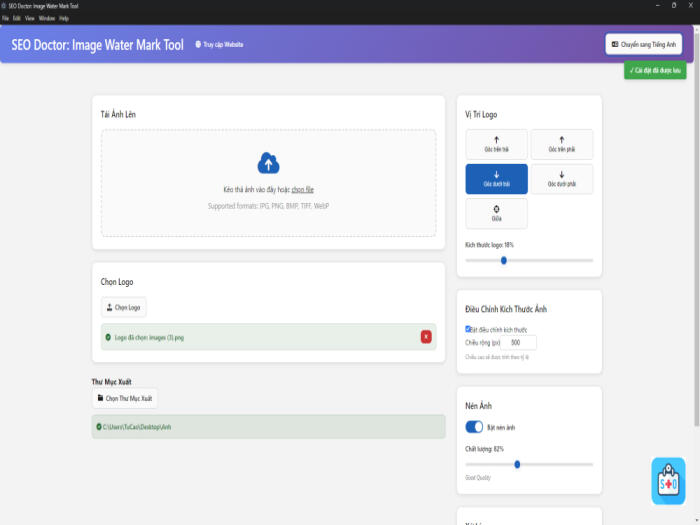This screenshot has height=525, width=700.
Task: Open the View menu
Action: tap(29, 18)
